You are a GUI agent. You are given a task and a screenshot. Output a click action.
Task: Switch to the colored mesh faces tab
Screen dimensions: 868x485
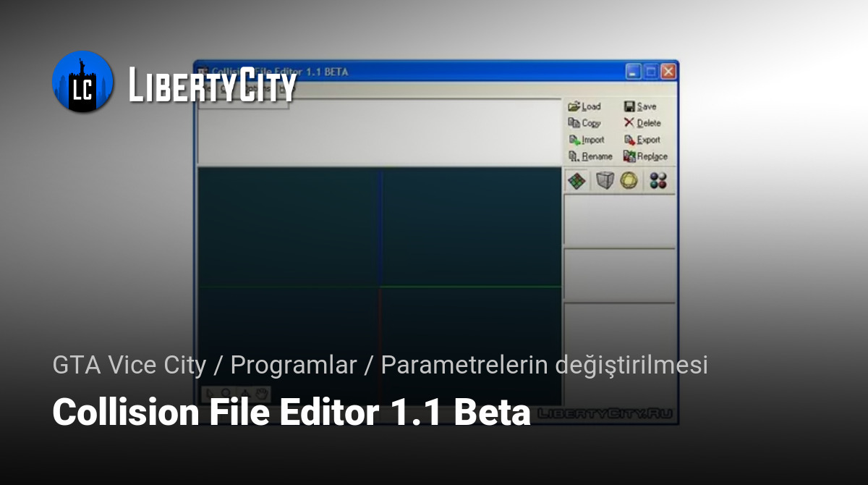(576, 181)
